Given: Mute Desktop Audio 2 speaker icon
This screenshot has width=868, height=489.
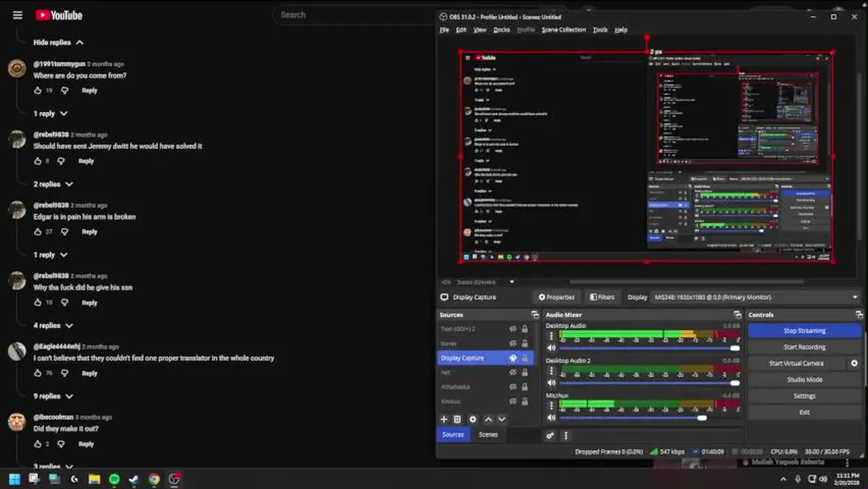Looking at the screenshot, I should pyautogui.click(x=551, y=383).
